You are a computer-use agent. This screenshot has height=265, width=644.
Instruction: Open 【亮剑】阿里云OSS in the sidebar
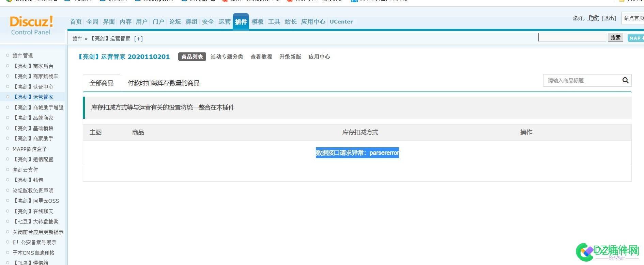click(36, 201)
